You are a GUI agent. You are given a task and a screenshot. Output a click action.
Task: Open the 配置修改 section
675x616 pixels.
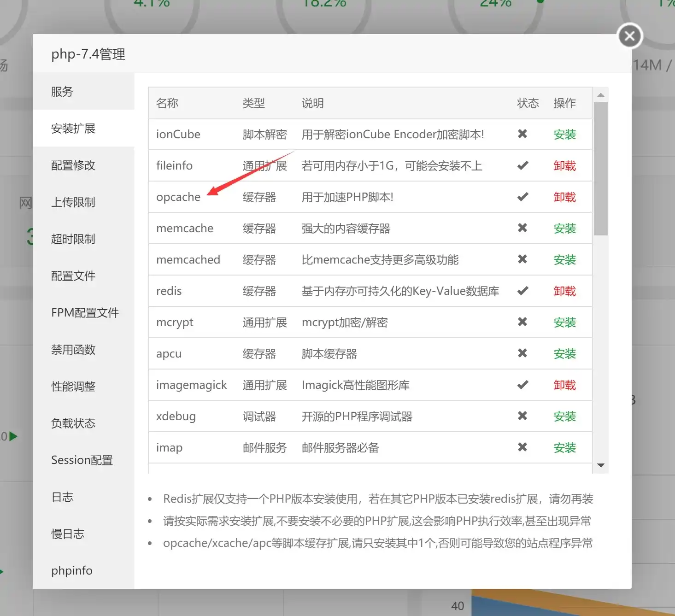tap(73, 165)
